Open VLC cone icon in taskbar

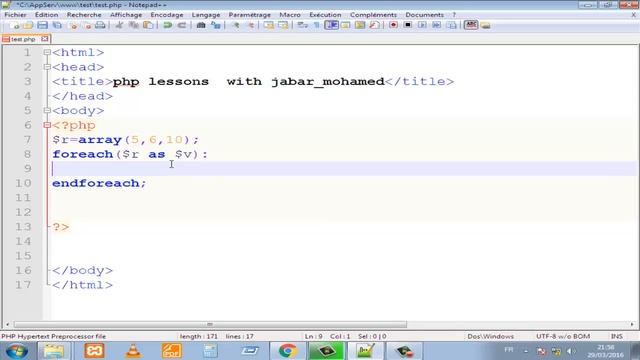tap(133, 351)
